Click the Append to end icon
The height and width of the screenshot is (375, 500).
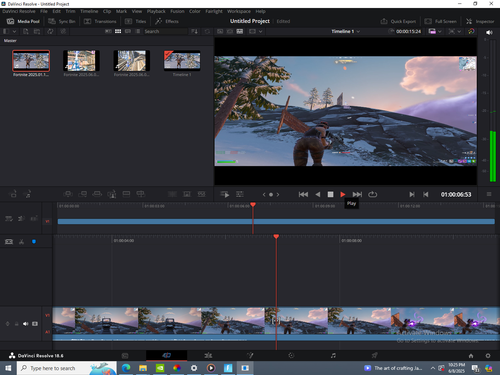coord(82,194)
